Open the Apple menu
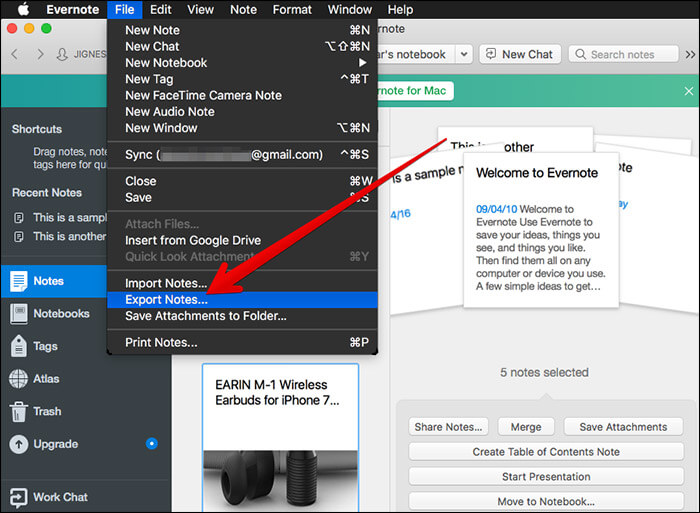This screenshot has width=700, height=513. pos(23,9)
